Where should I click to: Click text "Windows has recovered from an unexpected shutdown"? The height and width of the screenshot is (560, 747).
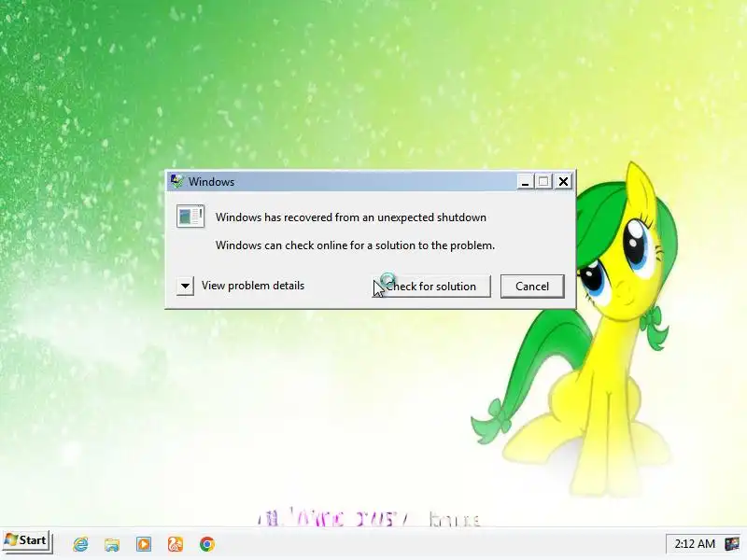tap(351, 217)
